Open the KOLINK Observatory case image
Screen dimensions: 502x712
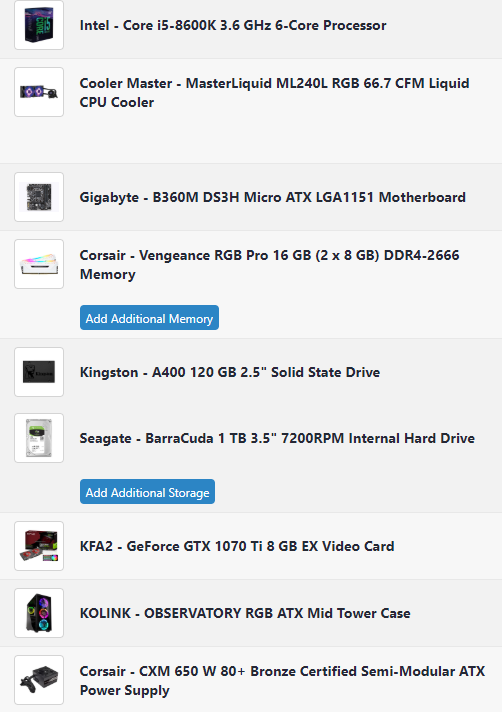[x=39, y=613]
